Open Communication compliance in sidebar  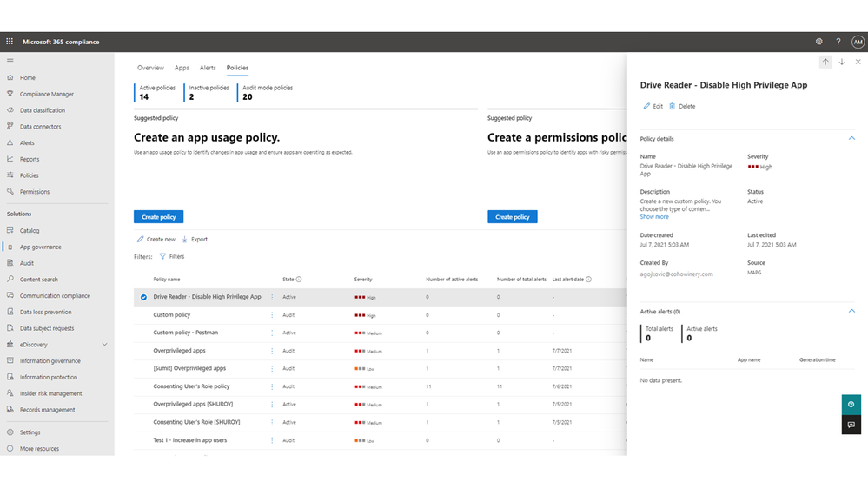[x=55, y=296]
